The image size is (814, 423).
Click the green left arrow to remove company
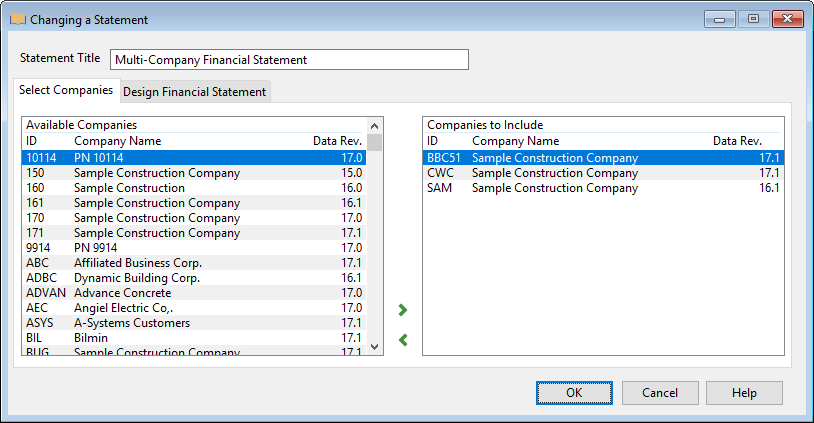[x=403, y=340]
